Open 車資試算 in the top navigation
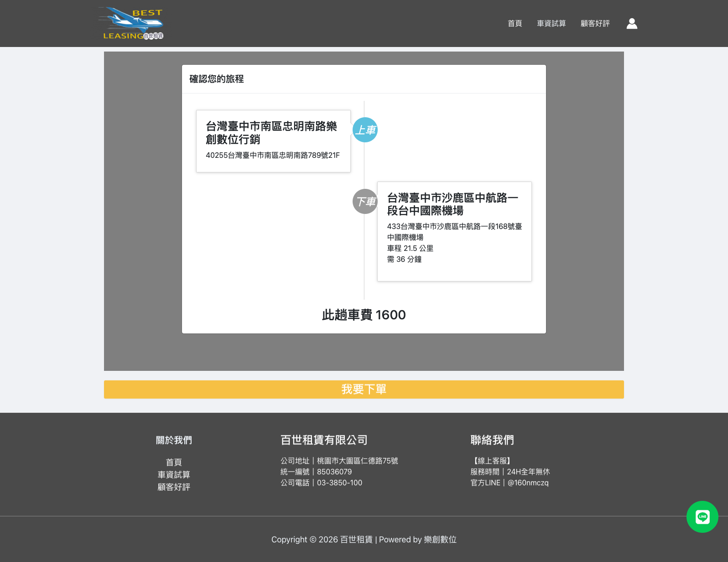 551,23
